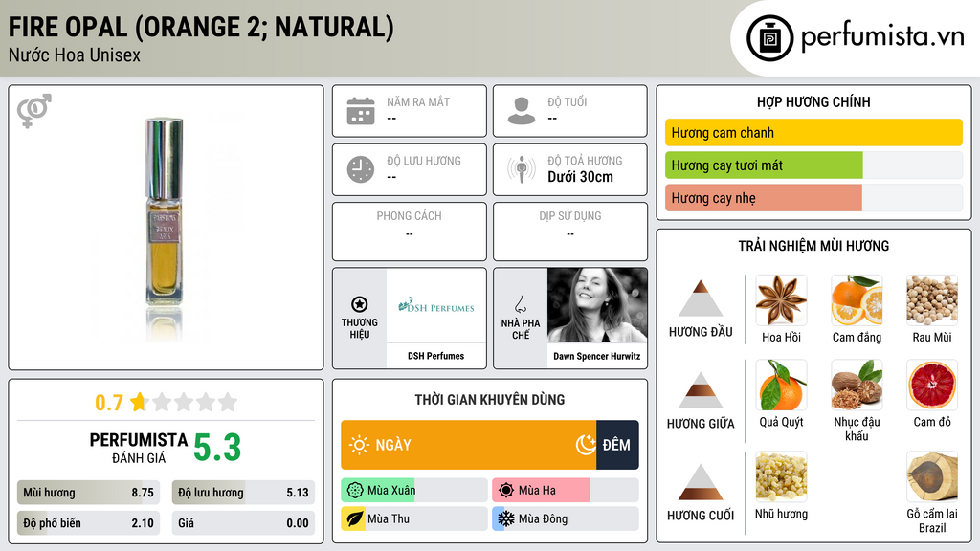Click the Mùa Xuân season bar
The width and height of the screenshot is (980, 551).
(414, 491)
